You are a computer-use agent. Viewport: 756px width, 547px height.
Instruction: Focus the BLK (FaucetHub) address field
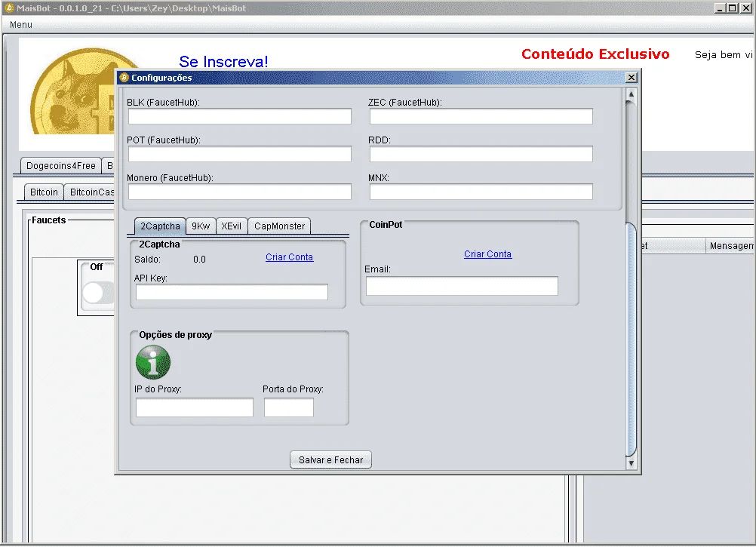[x=240, y=117]
